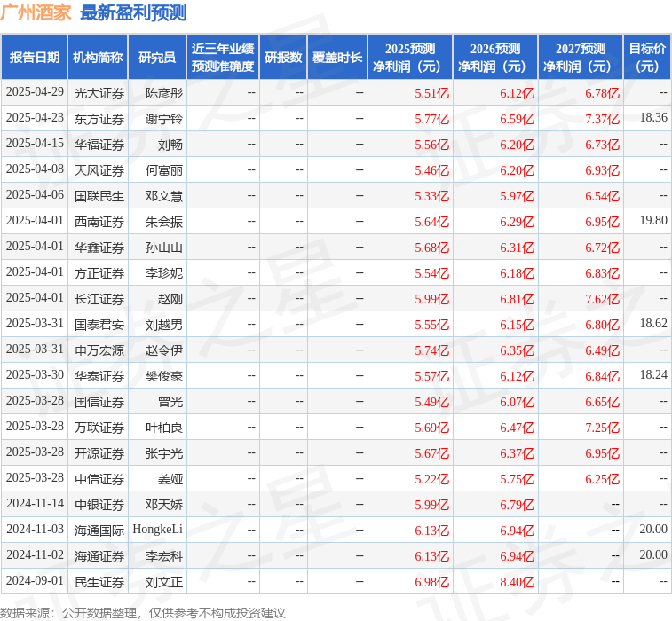Click 2025 forecast value 5.22亿

click(431, 478)
